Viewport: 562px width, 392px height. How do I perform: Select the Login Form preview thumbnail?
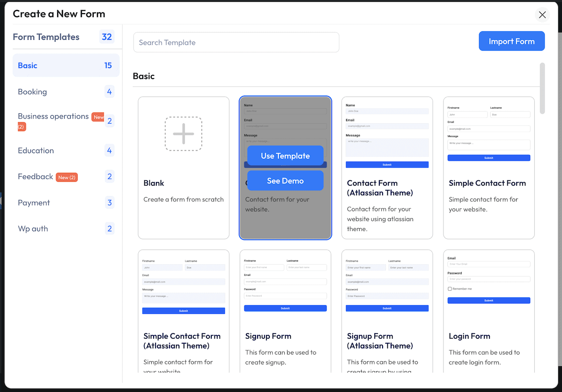[488, 280]
